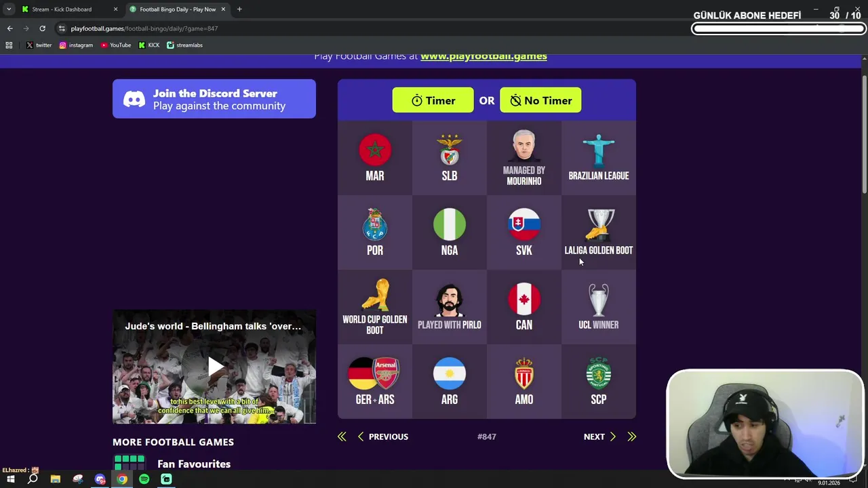Screen dimensions: 868x488
Task: Close the Football Bingo Daily tab
Action: click(x=223, y=9)
